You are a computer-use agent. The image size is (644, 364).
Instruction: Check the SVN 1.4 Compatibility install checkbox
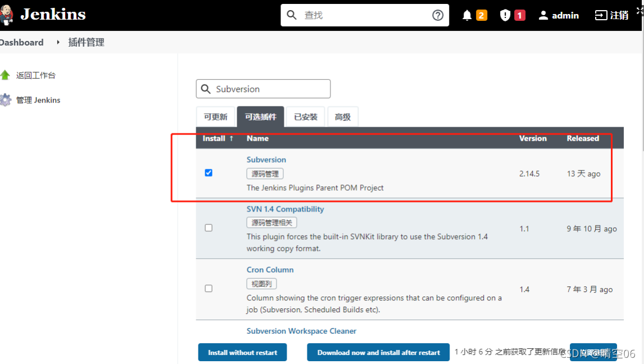pos(208,228)
